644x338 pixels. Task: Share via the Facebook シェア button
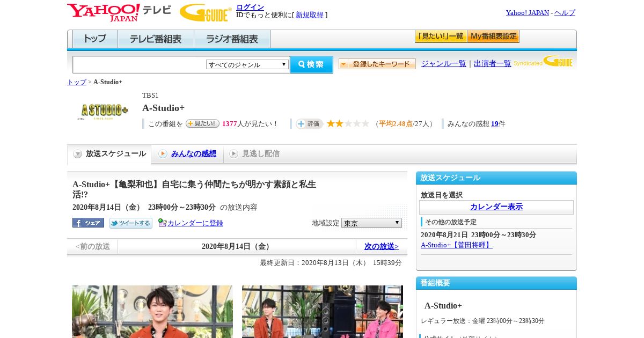coord(88,223)
